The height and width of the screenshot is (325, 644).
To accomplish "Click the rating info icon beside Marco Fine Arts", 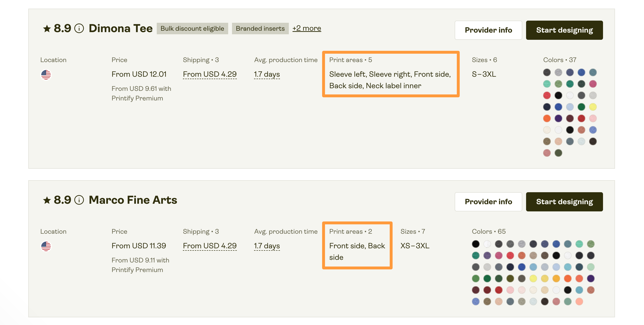I will click(79, 200).
